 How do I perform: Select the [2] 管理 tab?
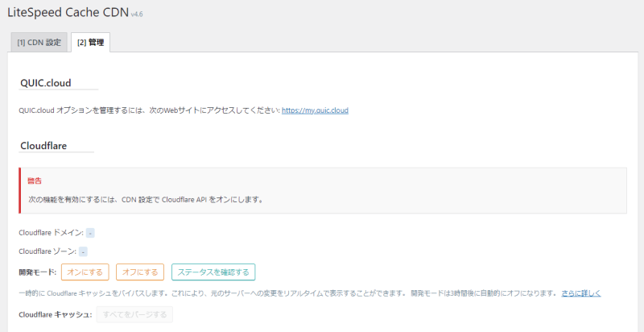point(90,42)
